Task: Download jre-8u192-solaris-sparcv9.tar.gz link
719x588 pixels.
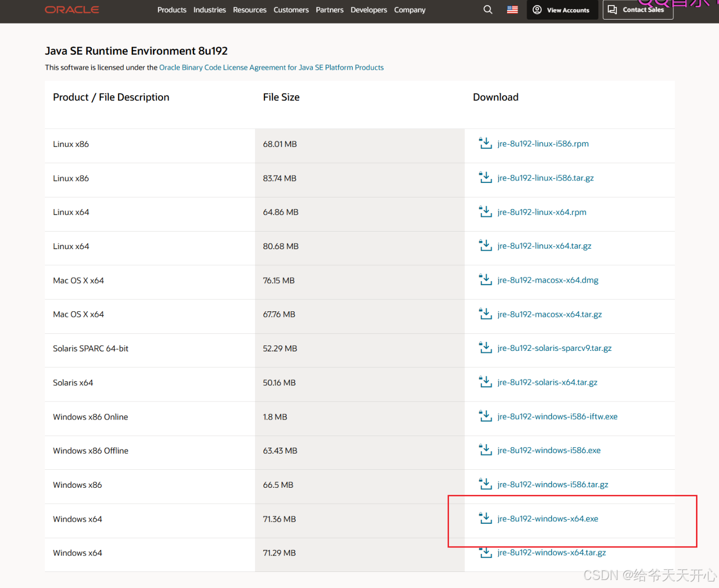Action: click(555, 348)
